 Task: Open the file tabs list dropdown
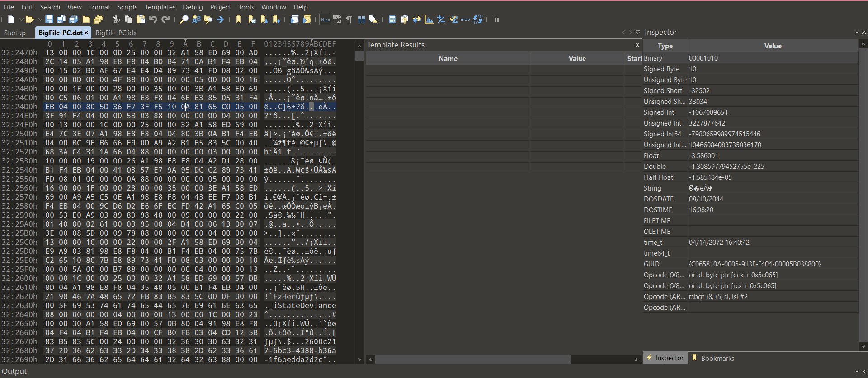tap(637, 33)
